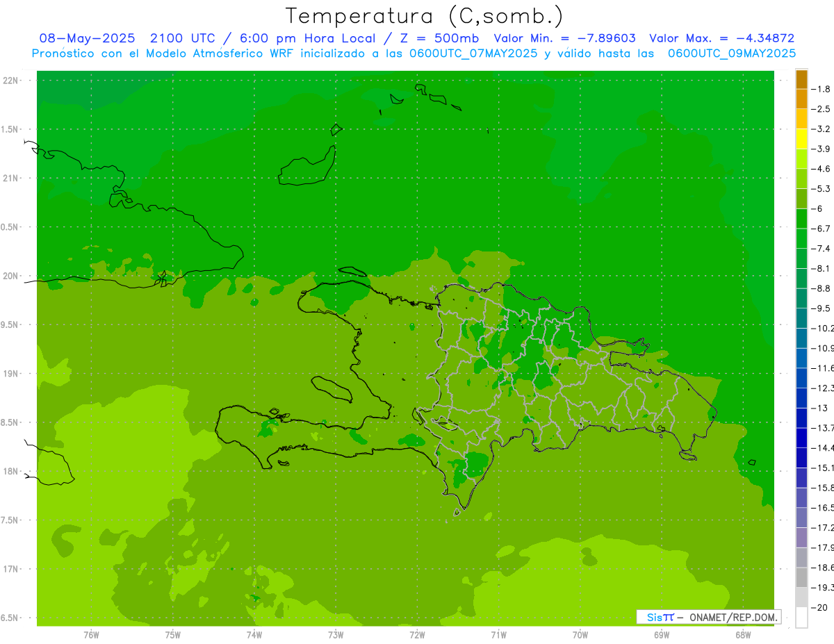Click the 'Temperatura (C,somb.)' map title
834x644 pixels.
(425, 16)
